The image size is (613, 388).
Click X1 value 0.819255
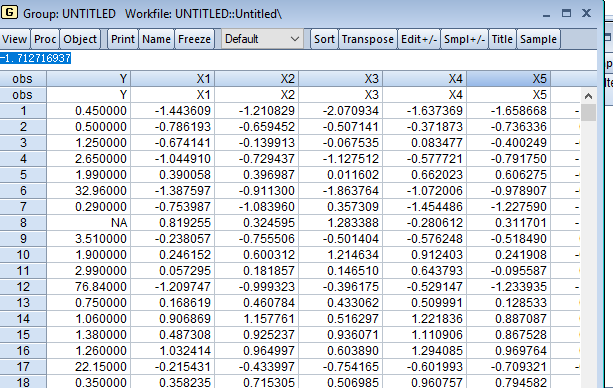point(172,223)
